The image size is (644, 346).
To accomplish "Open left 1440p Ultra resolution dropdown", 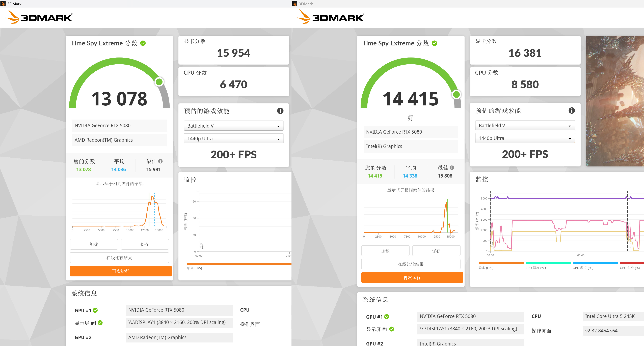I will point(233,139).
